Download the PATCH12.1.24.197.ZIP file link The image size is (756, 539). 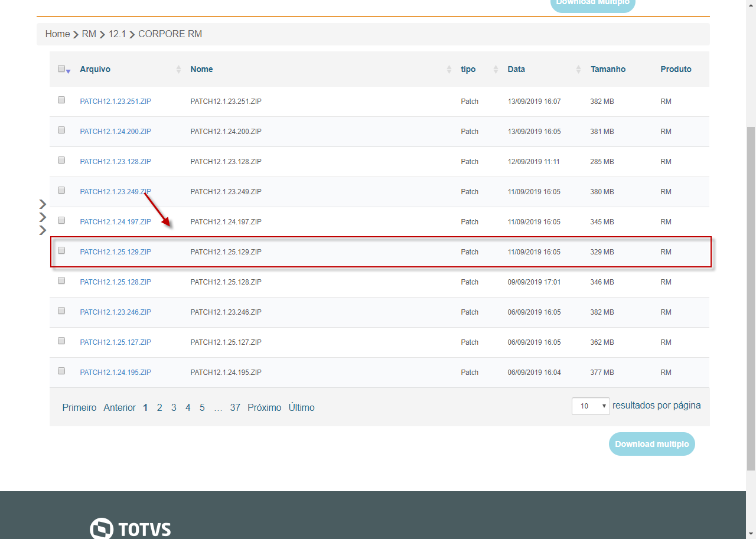coord(116,222)
